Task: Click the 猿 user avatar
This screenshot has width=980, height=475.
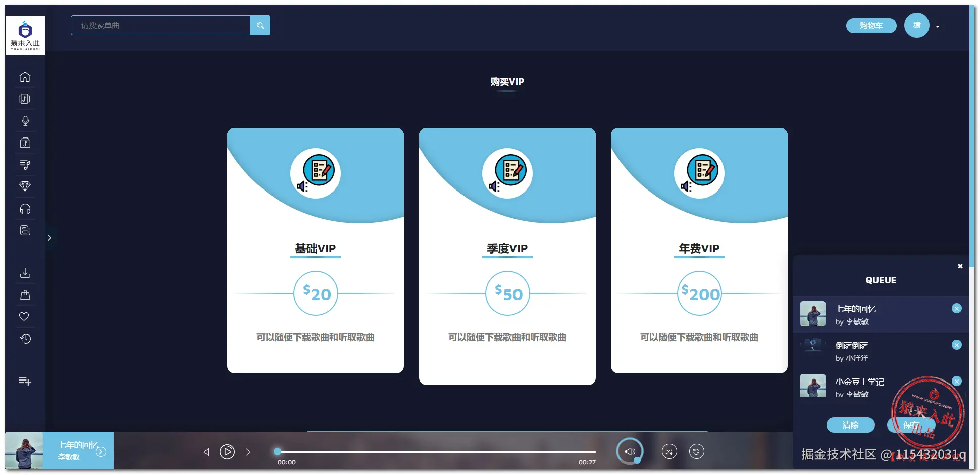Action: pos(916,25)
